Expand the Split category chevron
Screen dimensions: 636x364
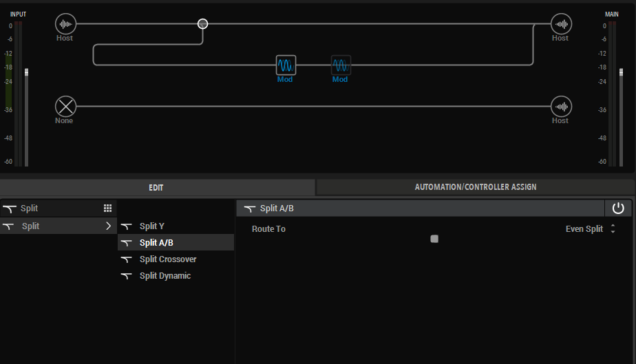[x=108, y=226]
